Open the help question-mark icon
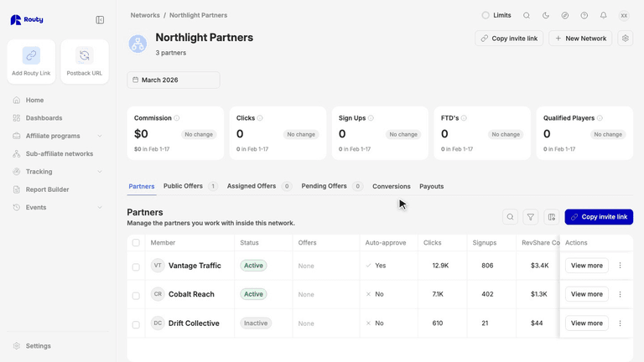Image resolution: width=644 pixels, height=362 pixels. (584, 16)
